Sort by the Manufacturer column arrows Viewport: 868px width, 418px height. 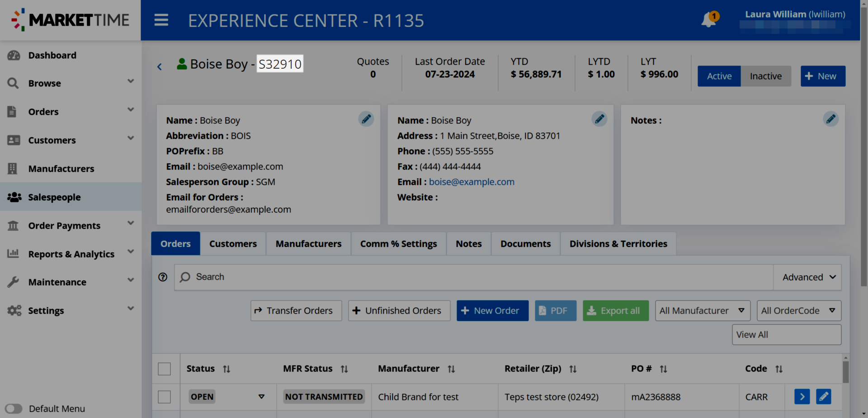coord(451,369)
